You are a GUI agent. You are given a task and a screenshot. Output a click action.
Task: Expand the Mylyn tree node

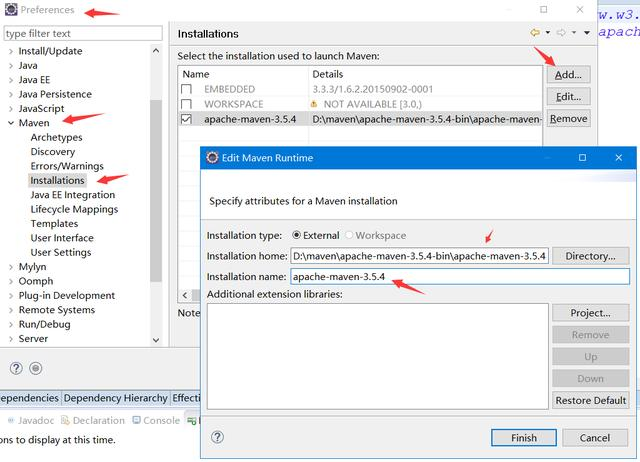pos(11,267)
